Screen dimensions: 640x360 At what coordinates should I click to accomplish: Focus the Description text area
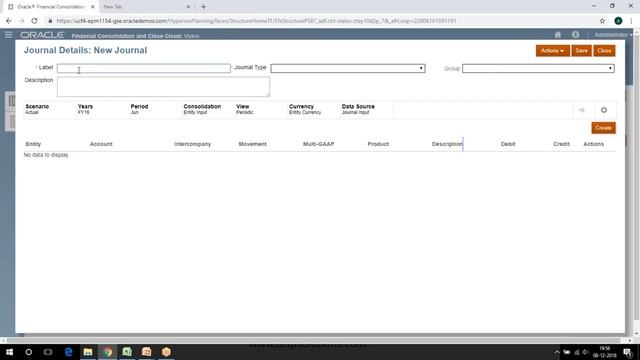(163, 87)
